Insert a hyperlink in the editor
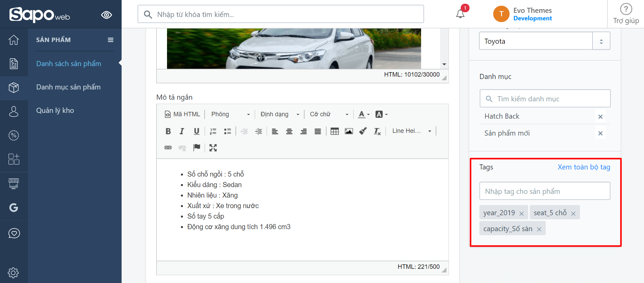644x283 pixels. [x=168, y=148]
